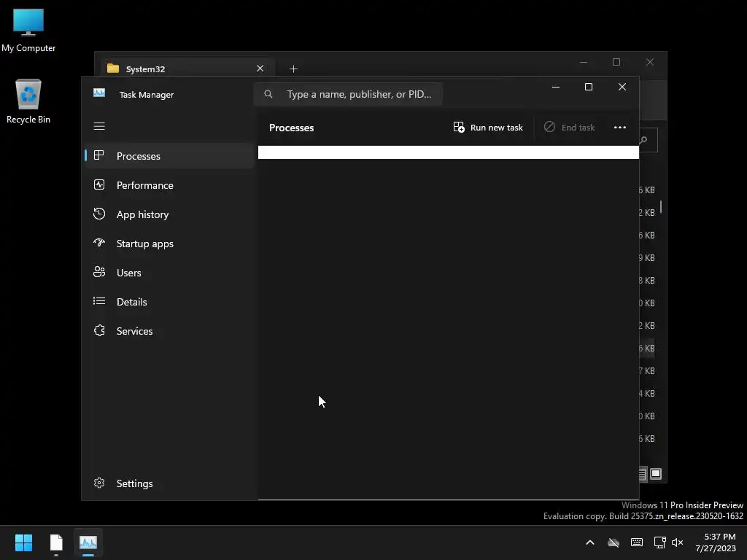
Task: Click the Run new task icon
Action: (459, 127)
